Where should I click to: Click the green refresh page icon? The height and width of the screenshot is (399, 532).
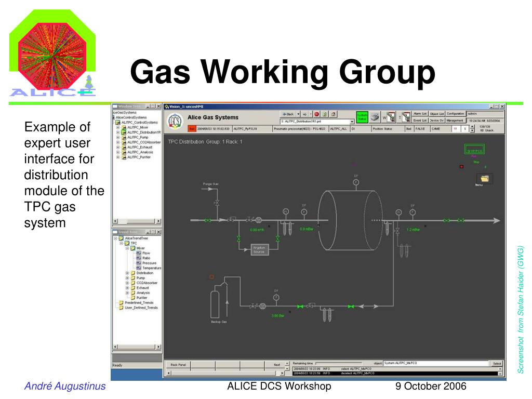click(x=325, y=114)
